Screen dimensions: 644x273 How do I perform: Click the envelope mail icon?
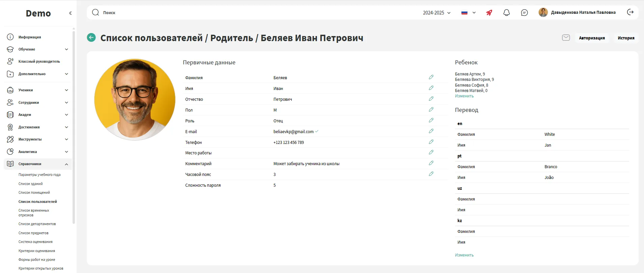[x=566, y=38]
